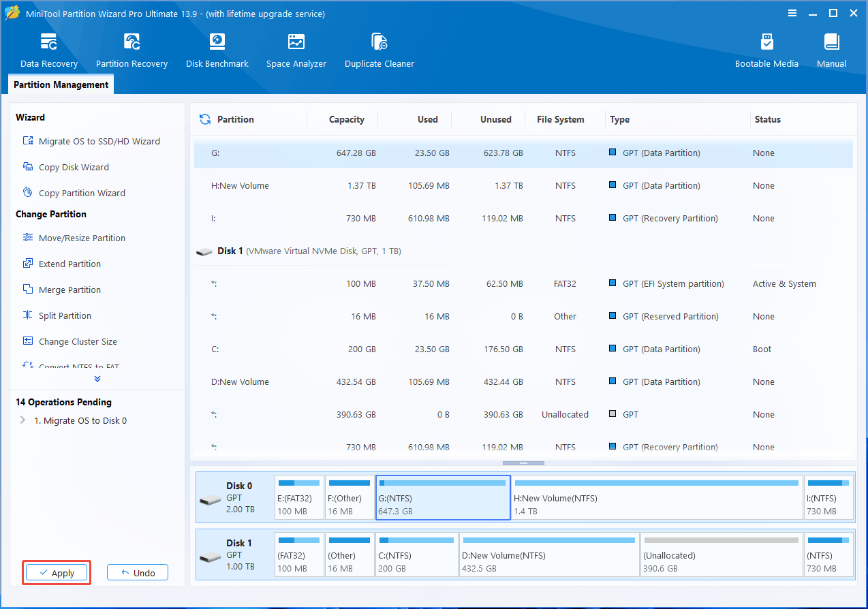Sort by Partition column
The width and height of the screenshot is (868, 609).
click(235, 119)
